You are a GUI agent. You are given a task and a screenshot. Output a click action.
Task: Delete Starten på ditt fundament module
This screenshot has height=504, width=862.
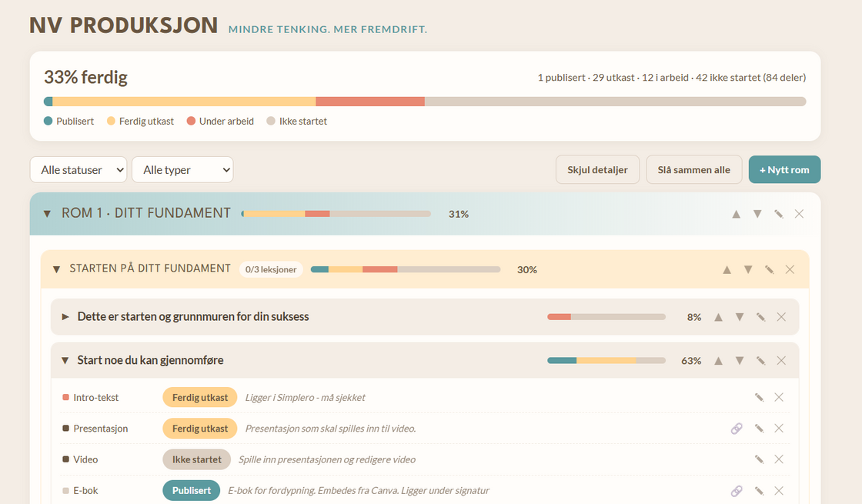(790, 269)
